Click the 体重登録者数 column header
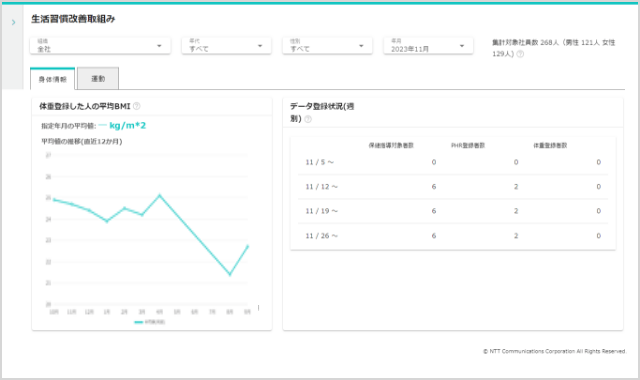 pyautogui.click(x=550, y=145)
